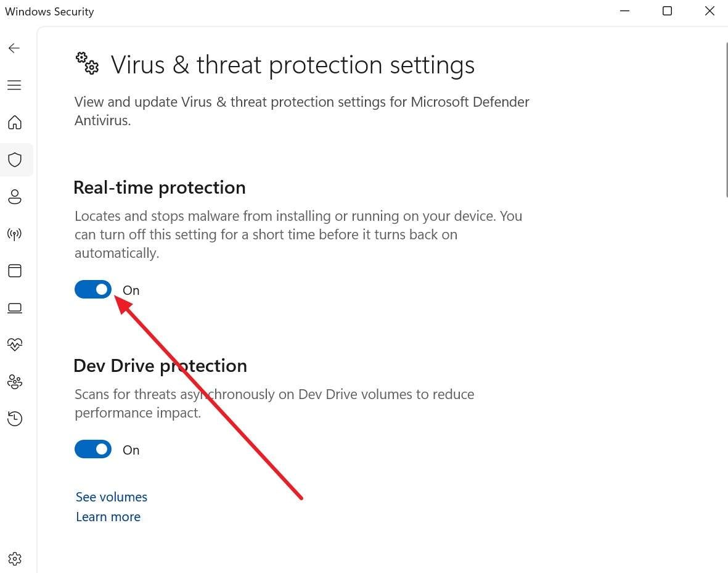Open Firewall & network protection
728x573 pixels.
click(14, 234)
